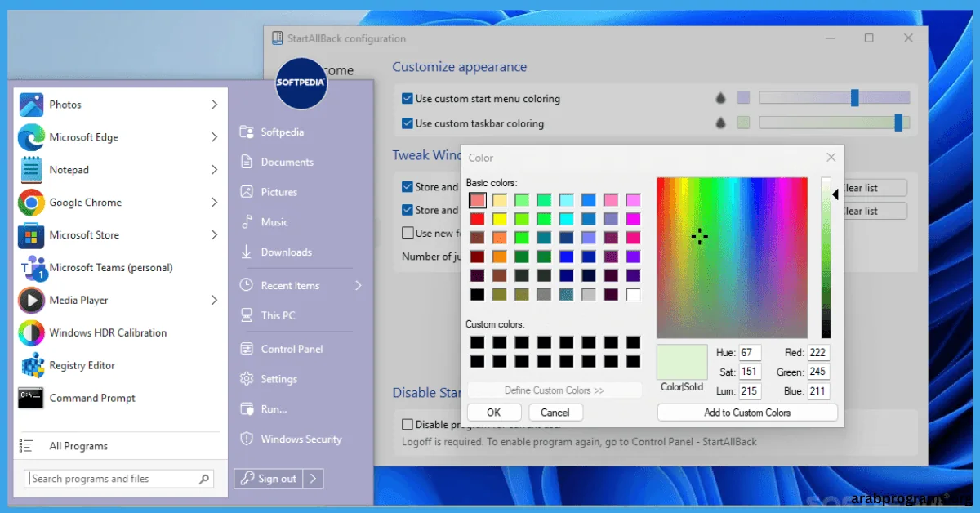Click the Sign out button
Viewport: 980px width, 513px height.
click(x=269, y=479)
